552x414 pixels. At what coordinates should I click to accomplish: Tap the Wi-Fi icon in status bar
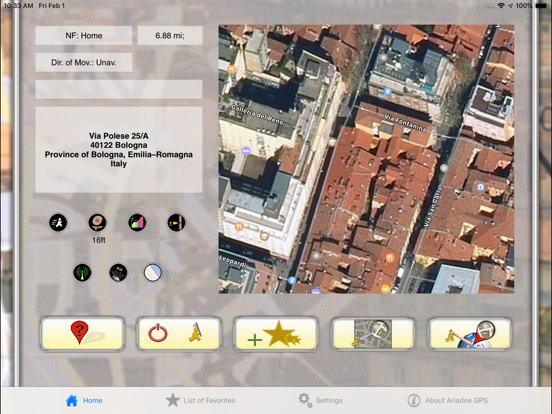tap(501, 6)
